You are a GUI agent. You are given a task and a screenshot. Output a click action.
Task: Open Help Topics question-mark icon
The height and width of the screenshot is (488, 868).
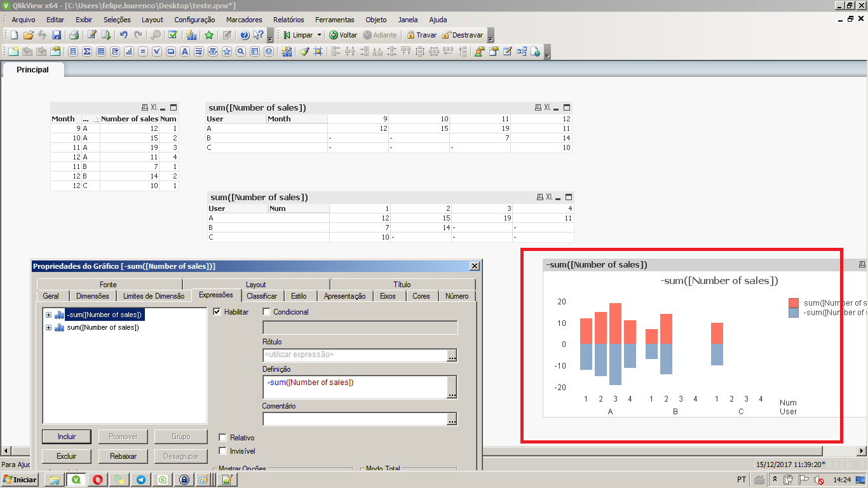click(x=244, y=35)
